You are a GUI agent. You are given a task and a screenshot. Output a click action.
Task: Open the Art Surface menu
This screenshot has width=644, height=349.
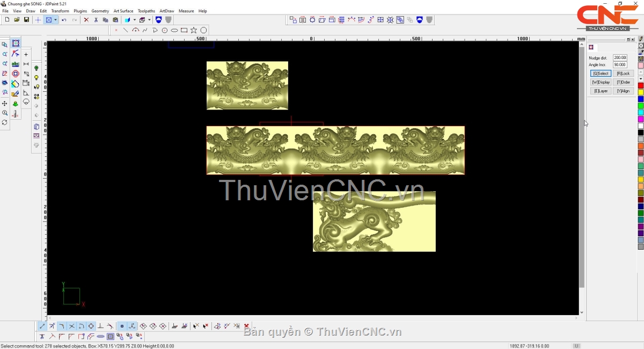pos(123,11)
